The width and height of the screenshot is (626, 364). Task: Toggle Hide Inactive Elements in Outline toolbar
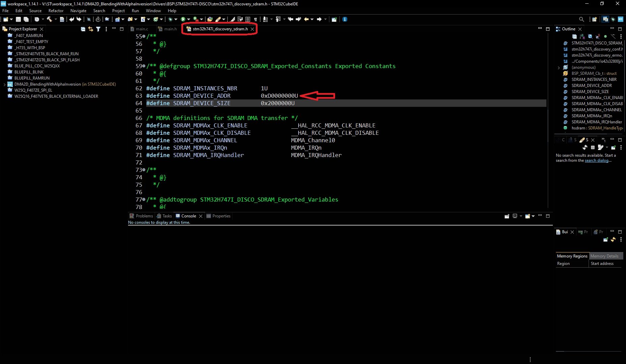(x=613, y=36)
